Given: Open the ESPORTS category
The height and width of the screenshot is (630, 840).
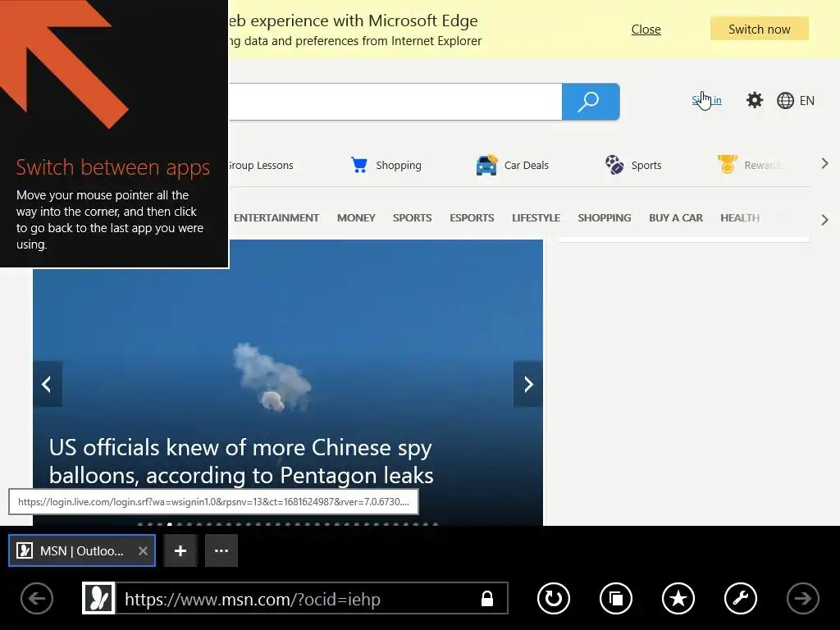Looking at the screenshot, I should point(472,218).
